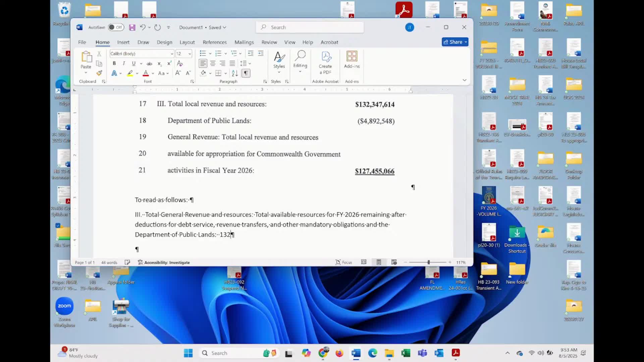
Task: Open the References ribbon tab
Action: tap(215, 42)
